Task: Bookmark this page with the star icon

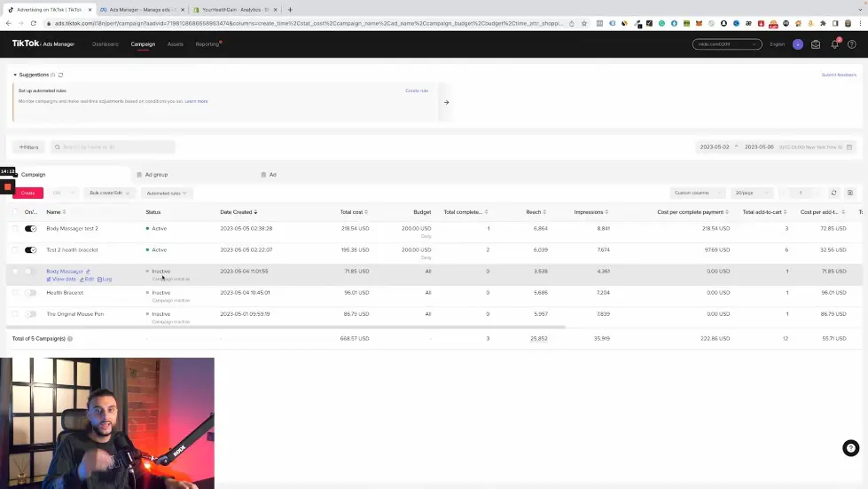Action: (x=584, y=23)
